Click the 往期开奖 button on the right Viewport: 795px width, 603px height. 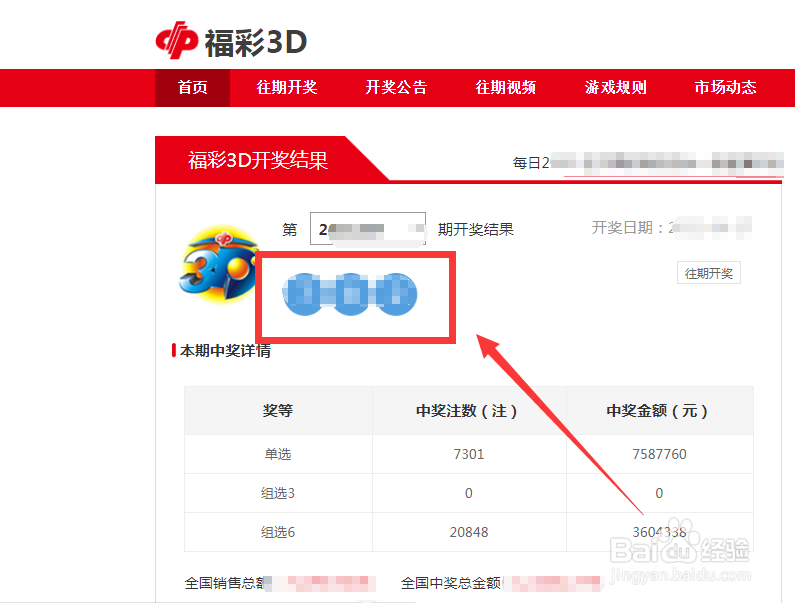click(709, 273)
